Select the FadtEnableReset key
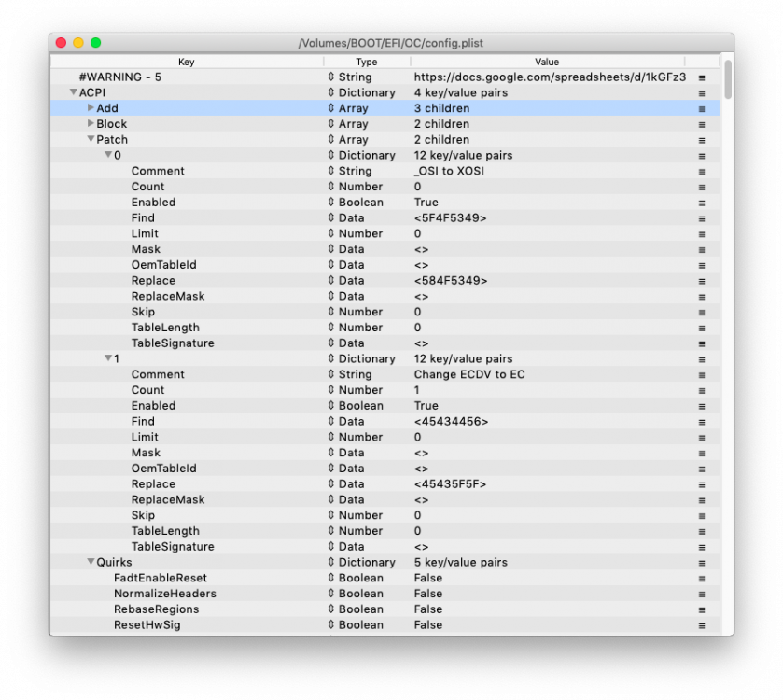The image size is (783, 700). pyautogui.click(x=161, y=578)
